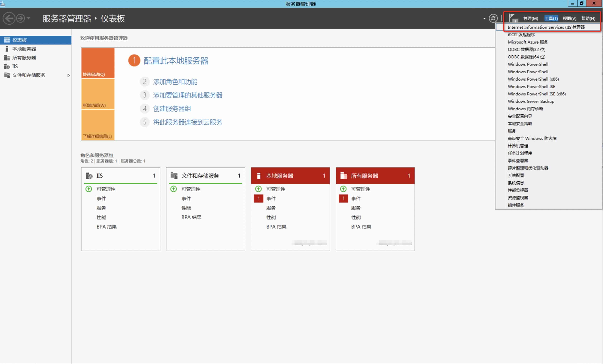Select the IIS icon in sidebar
Image resolution: width=603 pixels, height=364 pixels.
(7, 67)
